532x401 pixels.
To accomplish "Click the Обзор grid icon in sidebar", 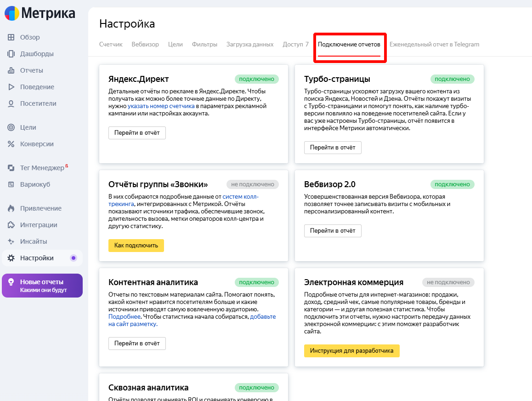I will 11,37.
